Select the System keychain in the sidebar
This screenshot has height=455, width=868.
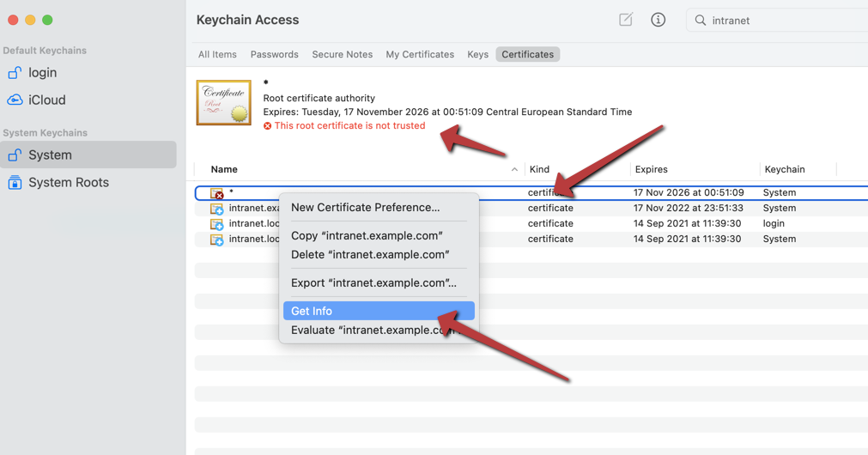pos(88,155)
